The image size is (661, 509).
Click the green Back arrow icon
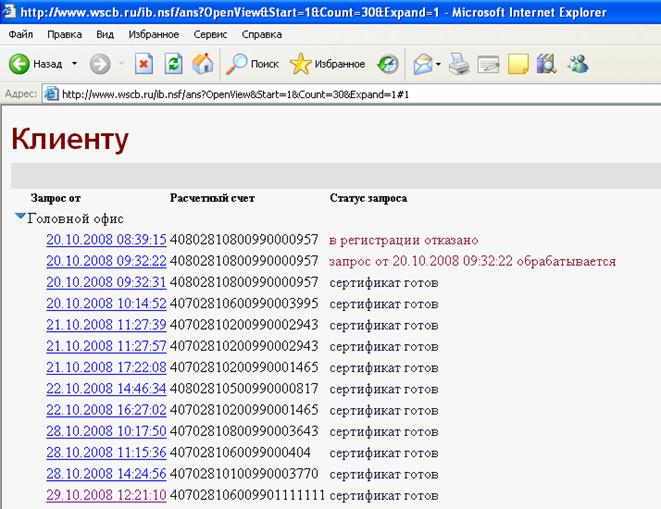(x=19, y=64)
